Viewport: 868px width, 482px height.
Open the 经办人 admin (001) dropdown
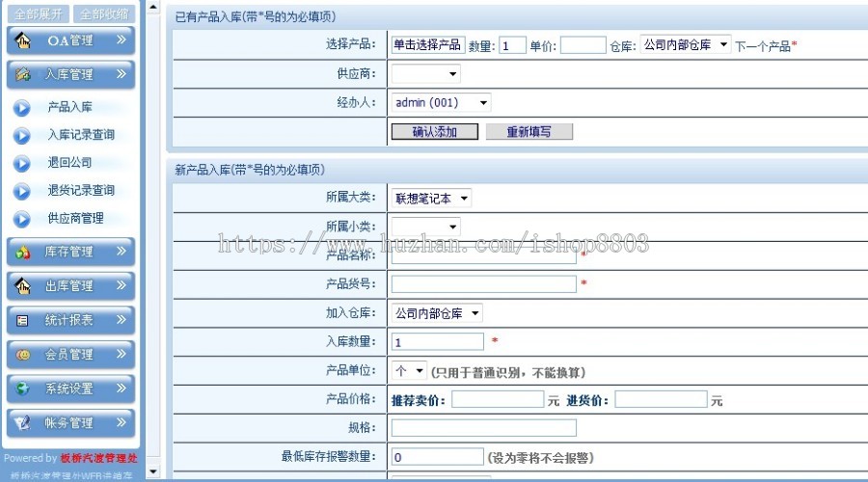click(x=441, y=102)
